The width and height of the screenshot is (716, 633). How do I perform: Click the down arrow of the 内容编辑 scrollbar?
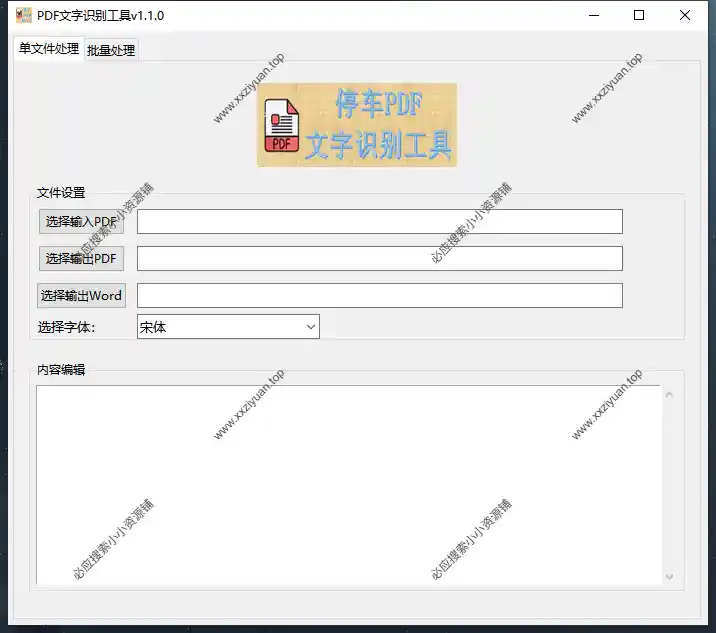[669, 576]
